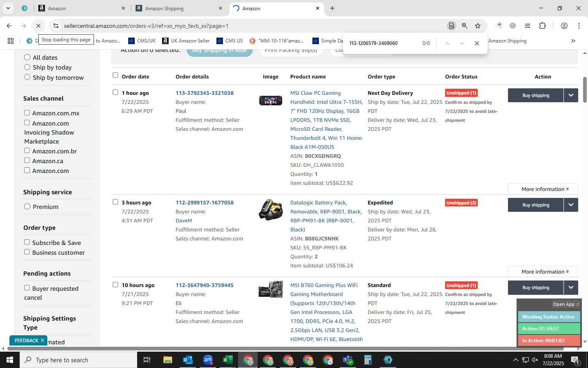Open Buy shipping dropdown arrow for MSI B760 order
588x368 pixels.
(x=571, y=287)
